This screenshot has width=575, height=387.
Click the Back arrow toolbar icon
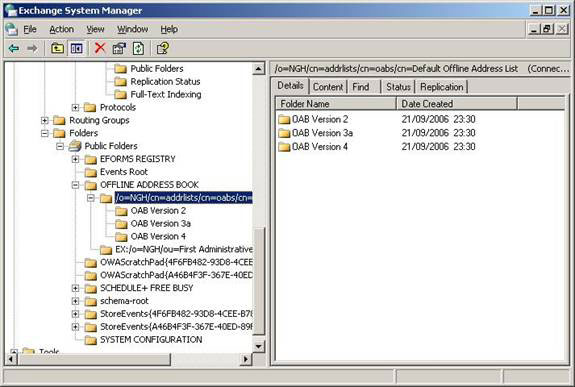click(14, 48)
